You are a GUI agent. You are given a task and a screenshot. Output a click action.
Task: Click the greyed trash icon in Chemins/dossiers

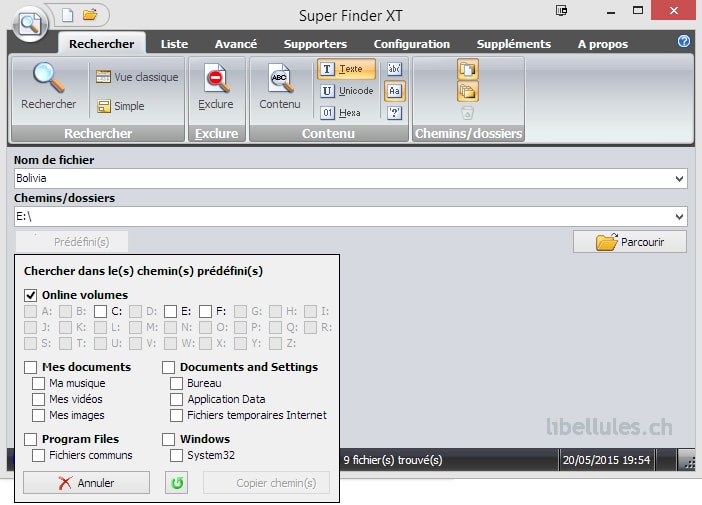pyautogui.click(x=467, y=113)
